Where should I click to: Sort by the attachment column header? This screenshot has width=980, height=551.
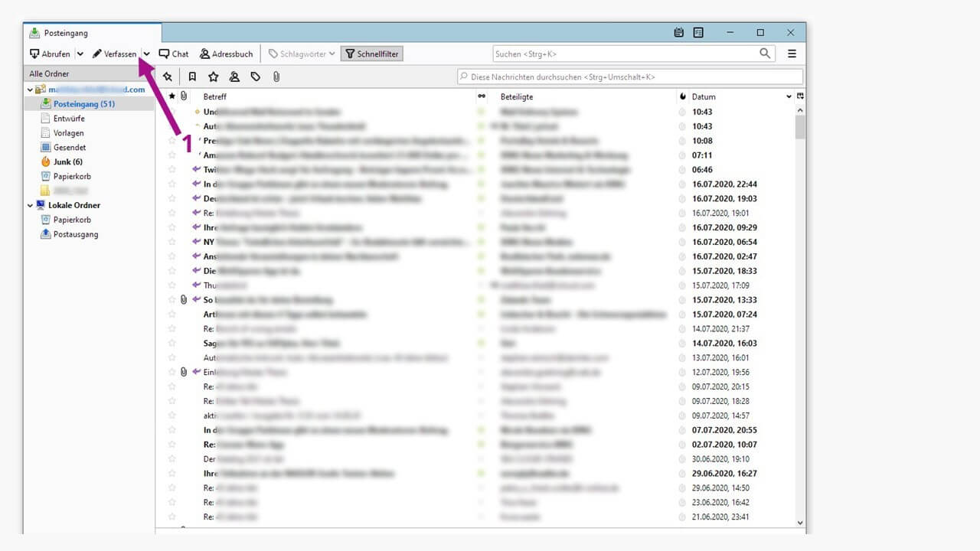184,96
